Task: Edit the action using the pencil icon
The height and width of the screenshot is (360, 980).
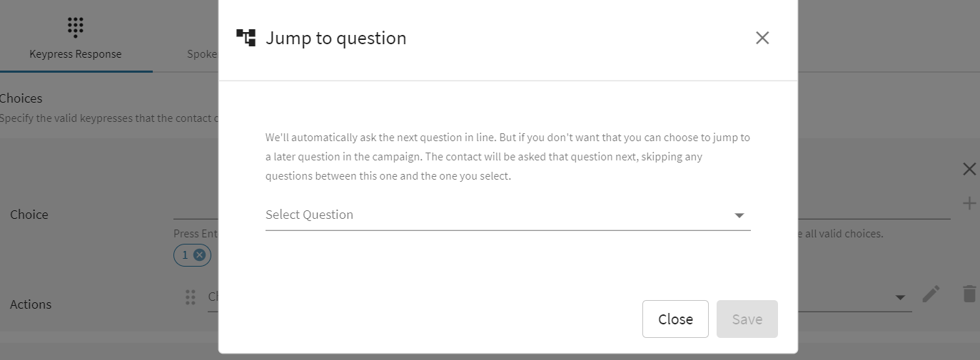Action: [x=931, y=294]
